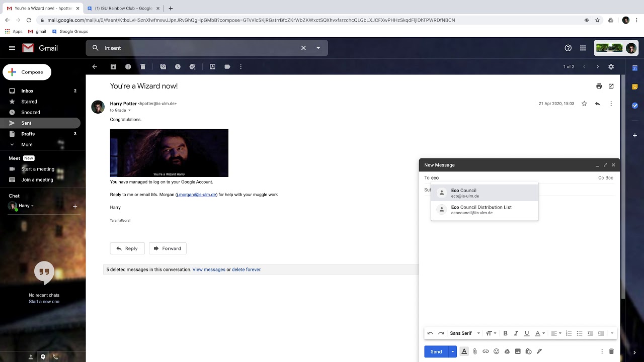
Task: Attach files with paperclip icon
Action: pos(474,351)
